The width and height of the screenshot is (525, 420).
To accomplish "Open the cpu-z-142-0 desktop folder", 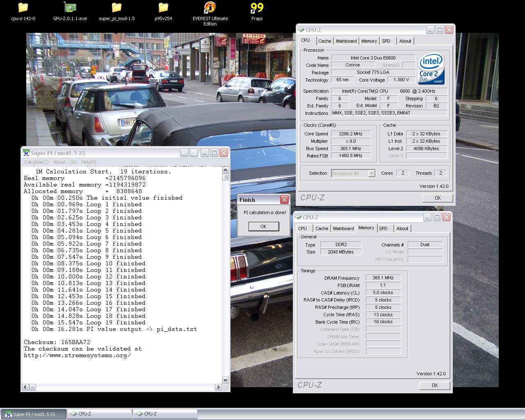I will click(23, 11).
